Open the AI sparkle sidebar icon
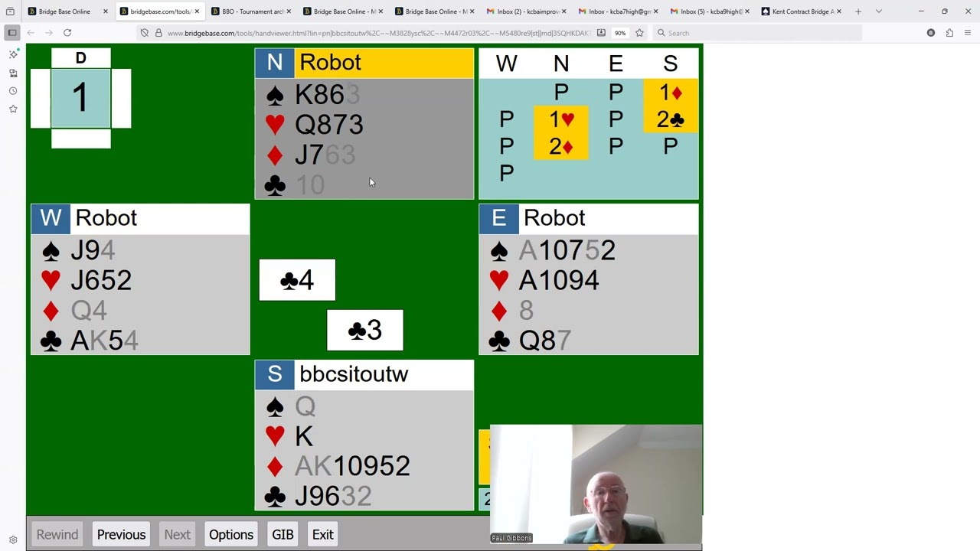The image size is (980, 551). tap(13, 54)
